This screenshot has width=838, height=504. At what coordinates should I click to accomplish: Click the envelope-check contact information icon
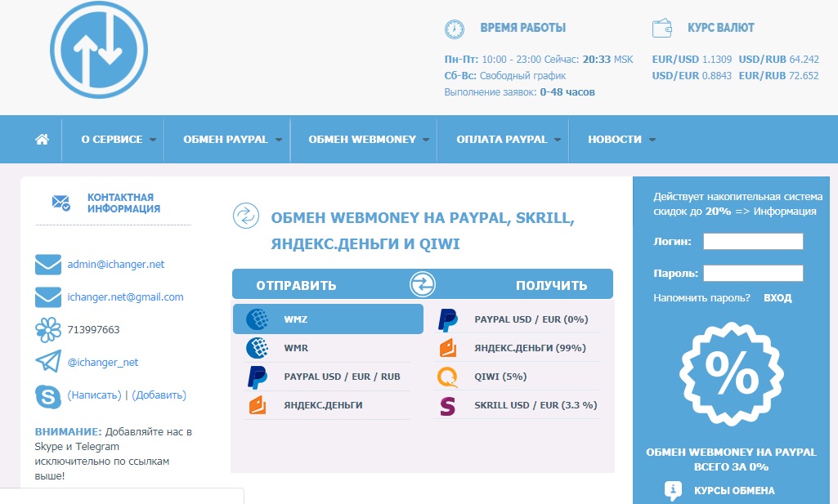tap(61, 203)
